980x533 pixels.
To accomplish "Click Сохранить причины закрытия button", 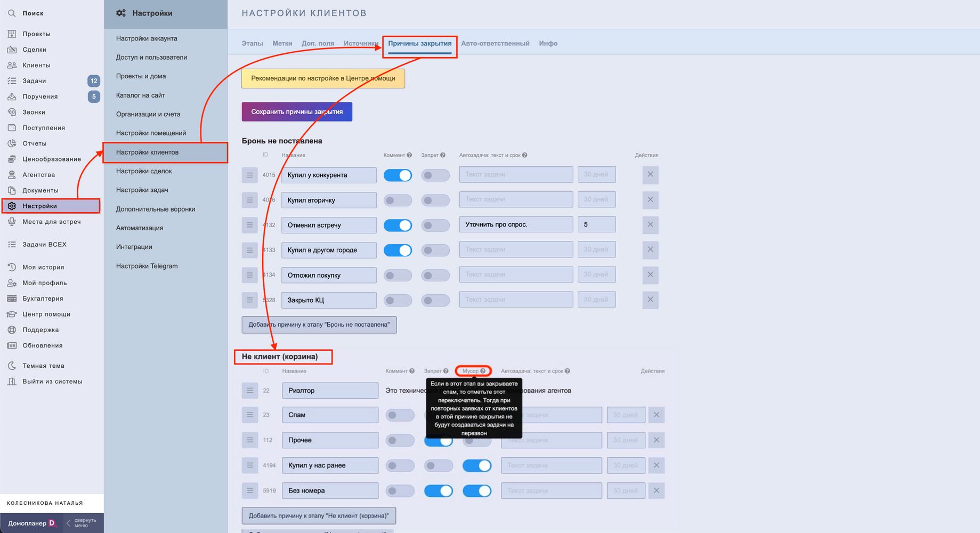I will (x=297, y=112).
